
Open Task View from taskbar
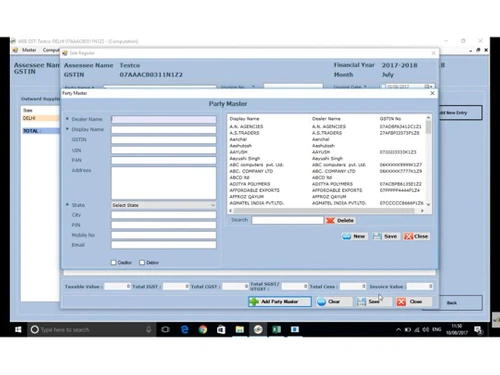tap(166, 330)
